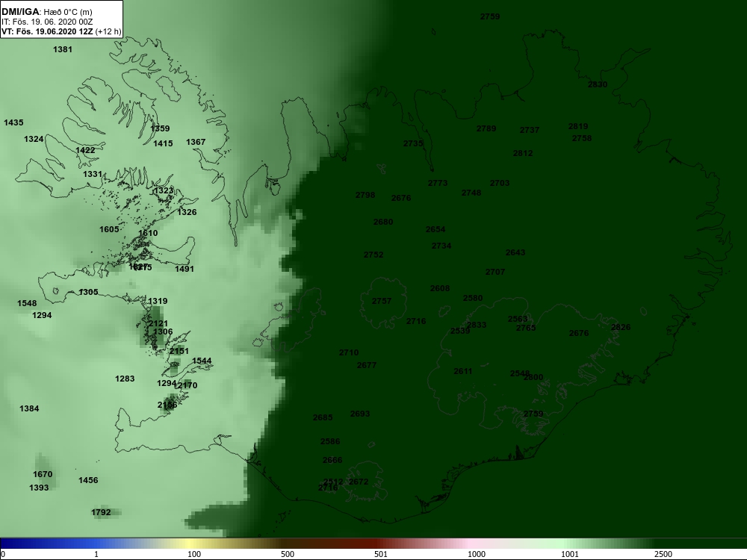The width and height of the screenshot is (747, 560).
Task: Click the map value 2666
Action: (332, 459)
